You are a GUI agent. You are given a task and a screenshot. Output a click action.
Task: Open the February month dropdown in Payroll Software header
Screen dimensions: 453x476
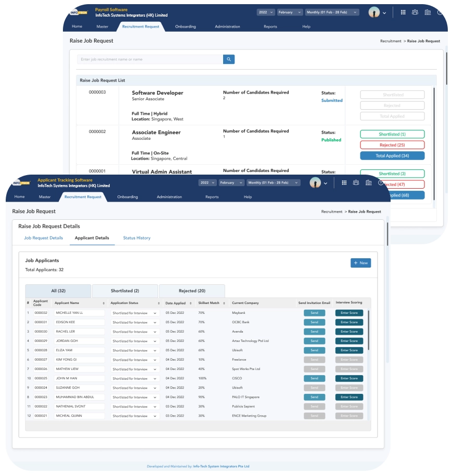289,12
